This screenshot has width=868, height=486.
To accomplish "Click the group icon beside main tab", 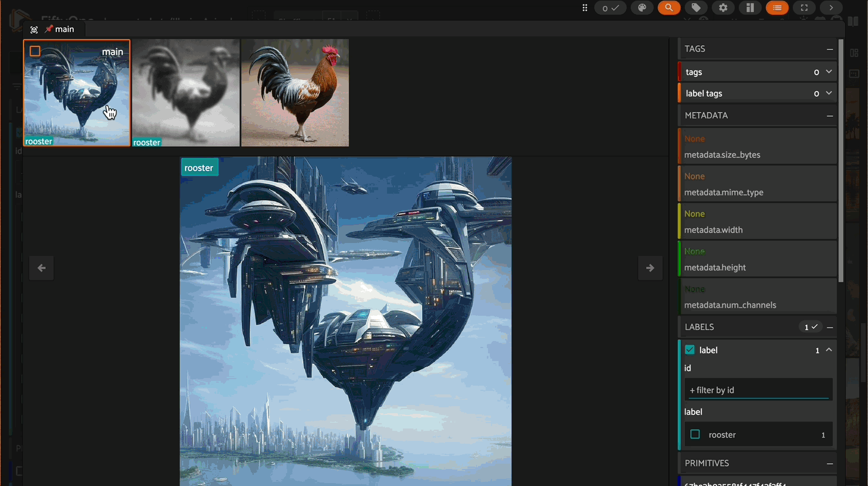I will pos(34,29).
